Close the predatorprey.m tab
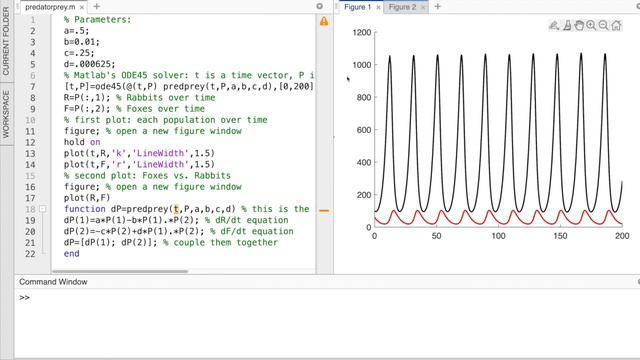 [x=82, y=7]
